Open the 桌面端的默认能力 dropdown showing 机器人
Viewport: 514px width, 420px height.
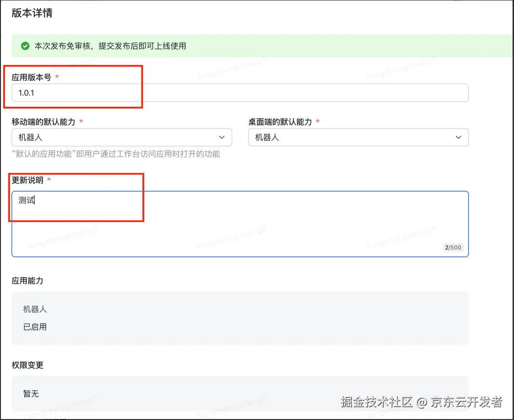click(358, 137)
